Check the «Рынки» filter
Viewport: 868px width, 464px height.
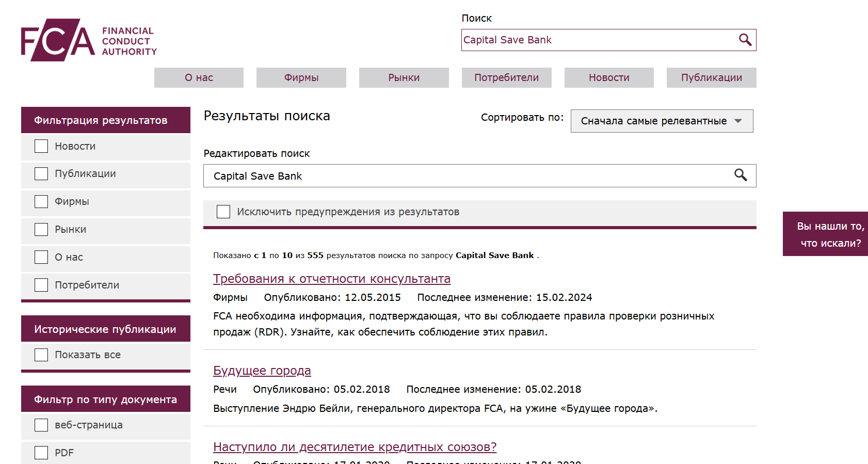coord(41,229)
